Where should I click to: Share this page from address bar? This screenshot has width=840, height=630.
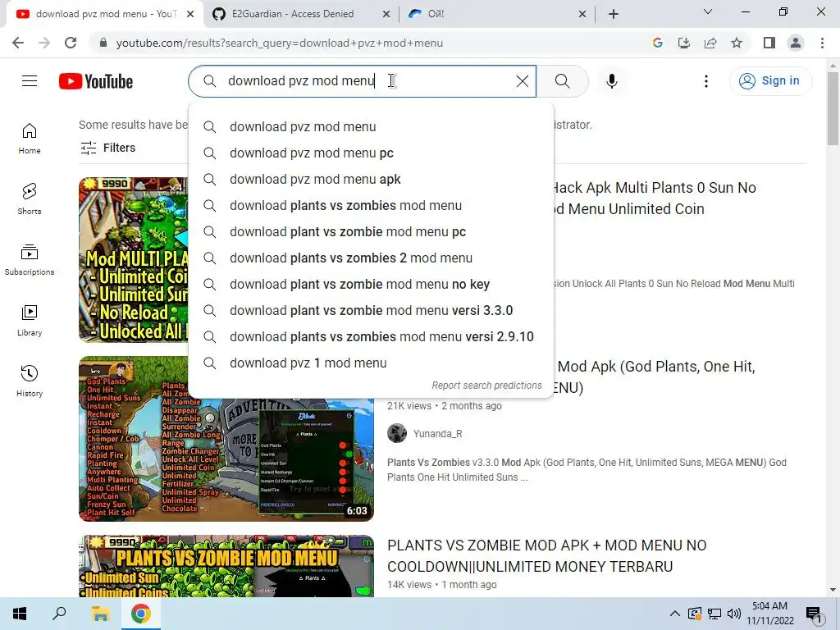[710, 43]
